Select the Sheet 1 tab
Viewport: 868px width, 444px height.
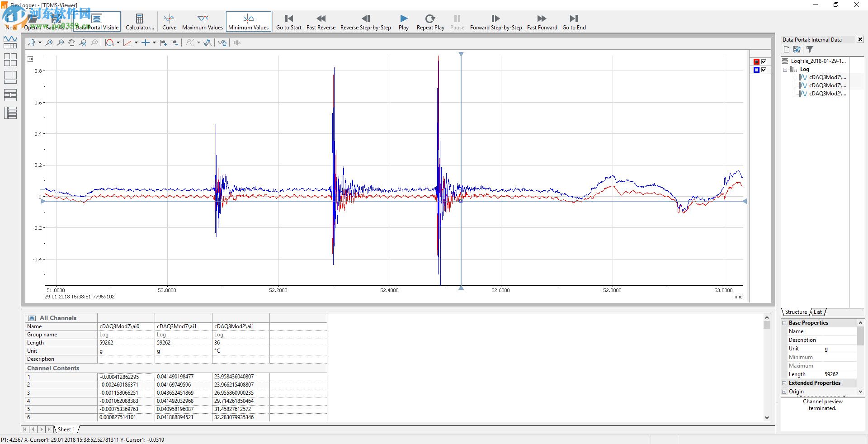click(66, 430)
